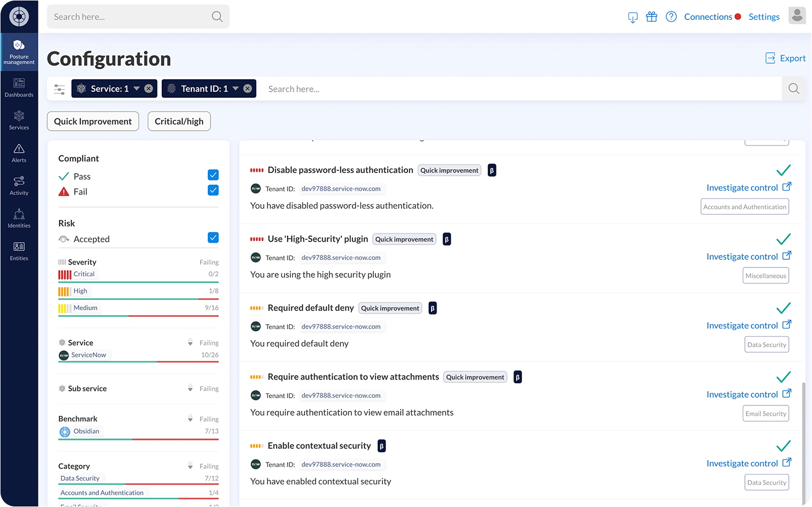Click the Medium severity bar
This screenshot has width=812, height=507.
139,316
